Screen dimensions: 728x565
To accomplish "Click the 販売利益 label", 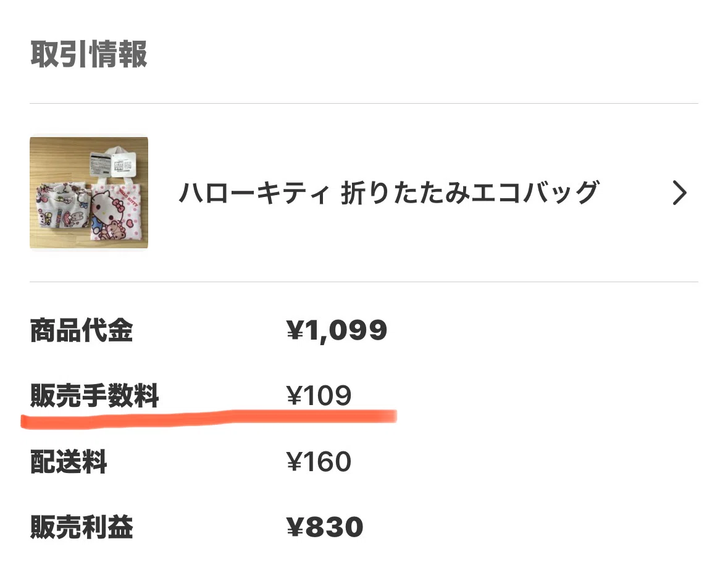I will pos(82,527).
